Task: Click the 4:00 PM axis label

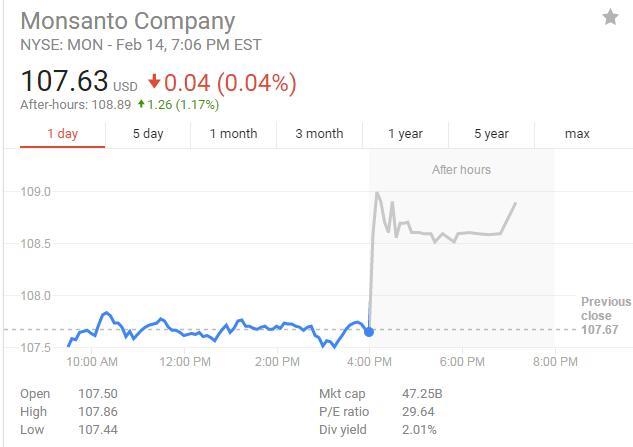Action: (370, 362)
